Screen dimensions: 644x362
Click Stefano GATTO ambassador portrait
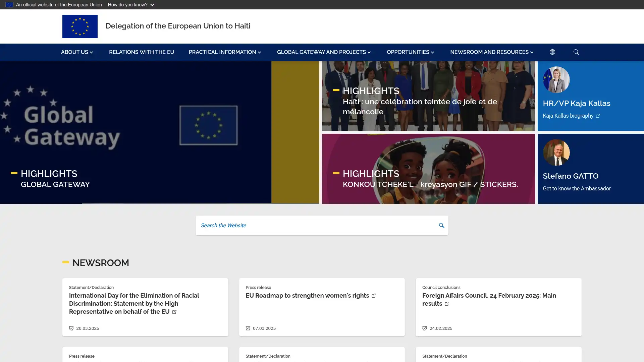pyautogui.click(x=556, y=153)
